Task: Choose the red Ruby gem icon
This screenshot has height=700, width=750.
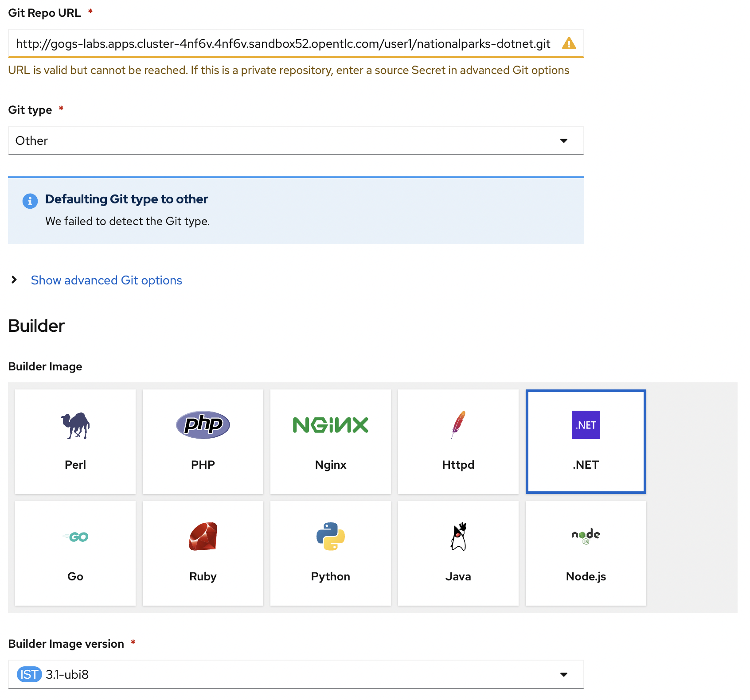Action: coord(203,537)
